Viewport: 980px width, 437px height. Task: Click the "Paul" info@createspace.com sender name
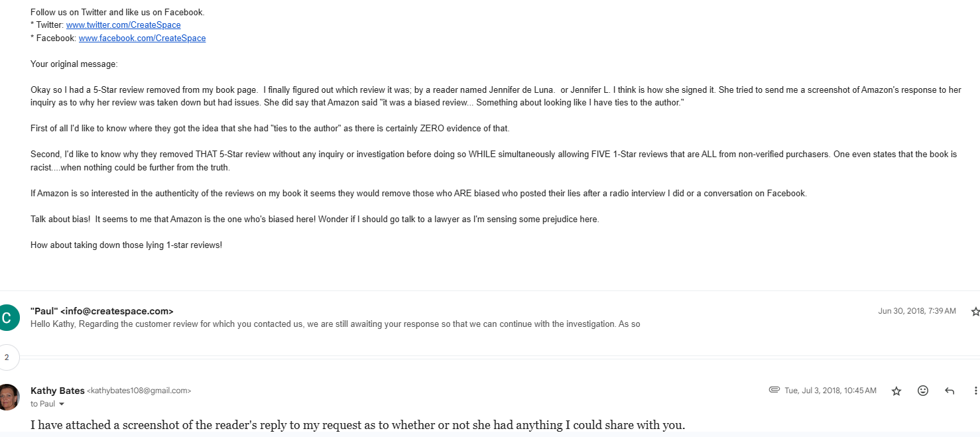[102, 311]
